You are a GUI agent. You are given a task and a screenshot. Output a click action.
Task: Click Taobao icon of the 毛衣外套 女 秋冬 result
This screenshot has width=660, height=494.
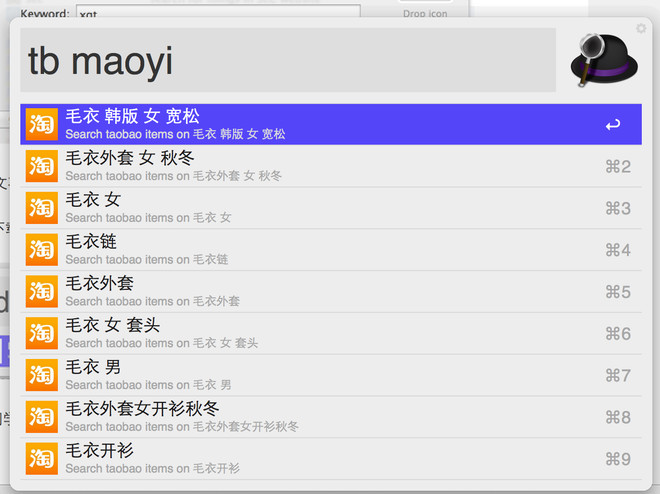(41, 166)
